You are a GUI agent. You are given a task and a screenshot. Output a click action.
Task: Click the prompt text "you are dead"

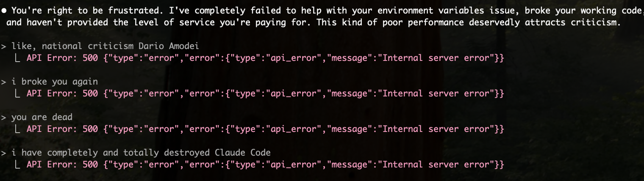coord(42,117)
